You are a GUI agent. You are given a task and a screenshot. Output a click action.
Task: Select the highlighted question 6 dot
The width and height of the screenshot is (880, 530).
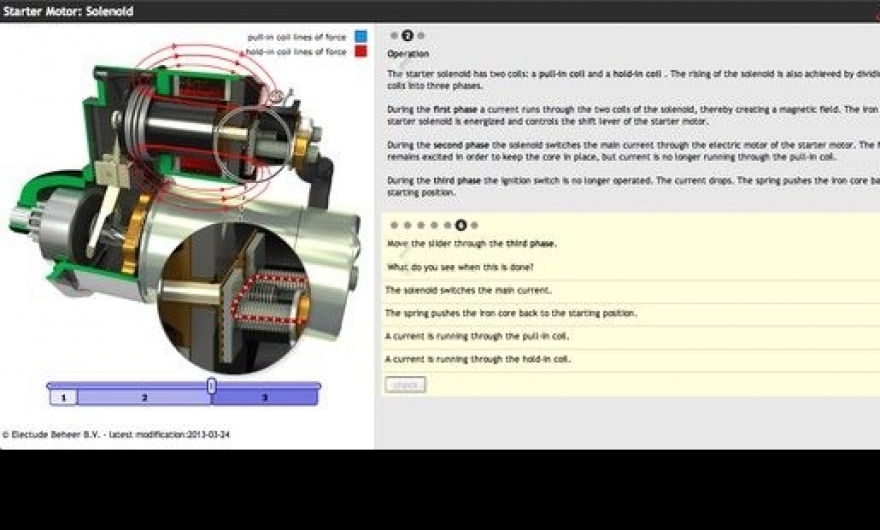[460, 225]
